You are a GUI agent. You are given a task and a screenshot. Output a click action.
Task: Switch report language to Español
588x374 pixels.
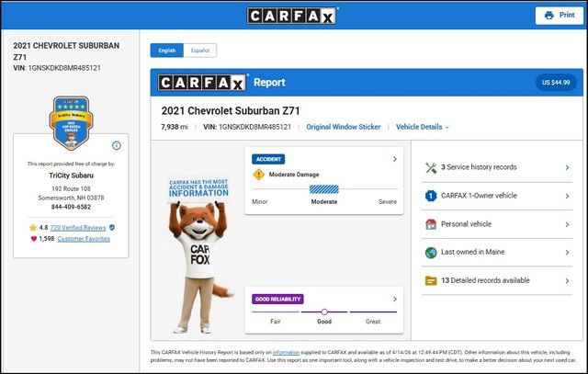pyautogui.click(x=199, y=51)
